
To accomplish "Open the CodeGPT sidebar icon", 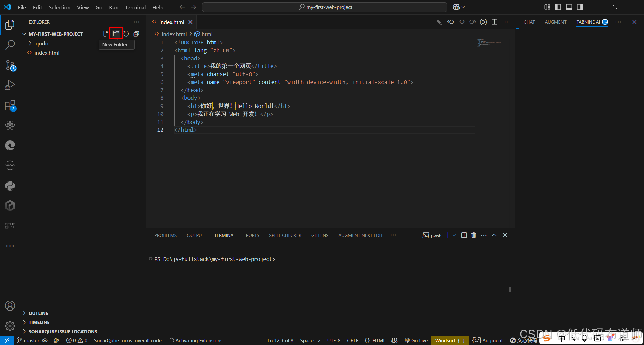I will (10, 226).
